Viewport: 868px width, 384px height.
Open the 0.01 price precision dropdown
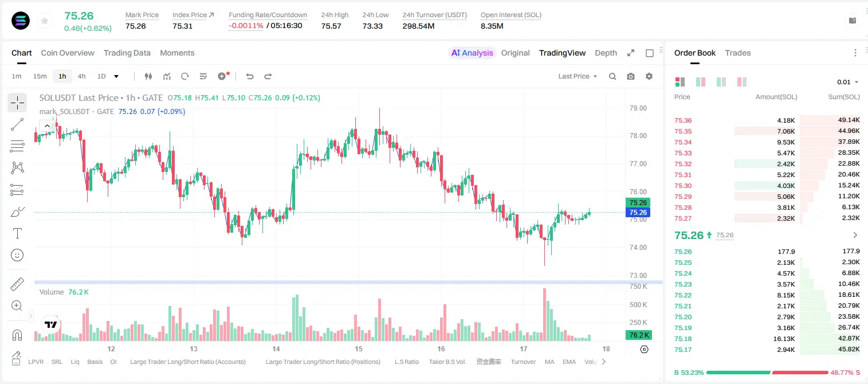tap(848, 82)
